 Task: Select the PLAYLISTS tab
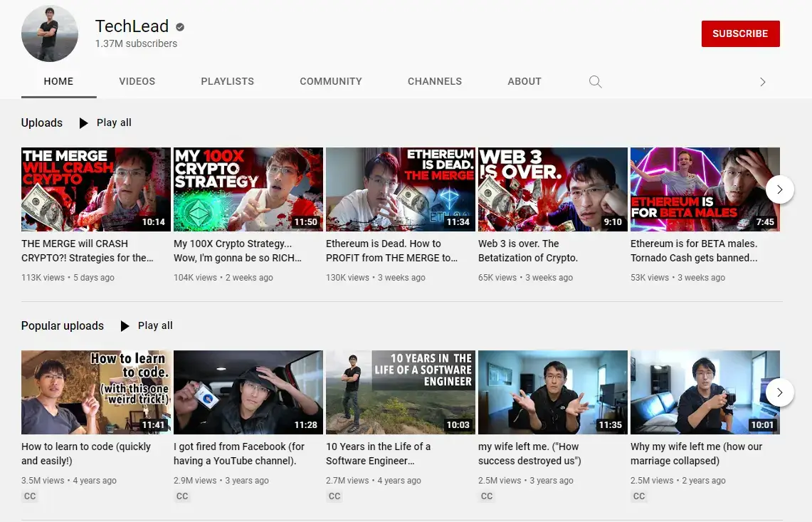click(x=227, y=81)
